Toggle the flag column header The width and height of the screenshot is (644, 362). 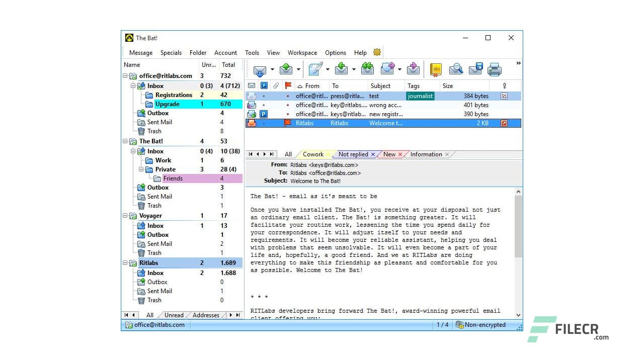pos(288,86)
